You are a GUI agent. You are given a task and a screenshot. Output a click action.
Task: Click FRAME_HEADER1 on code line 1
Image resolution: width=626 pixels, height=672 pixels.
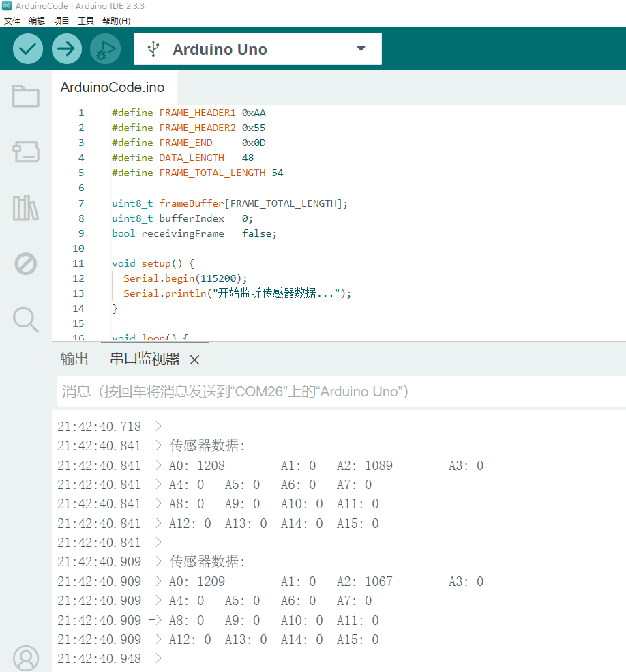click(198, 113)
